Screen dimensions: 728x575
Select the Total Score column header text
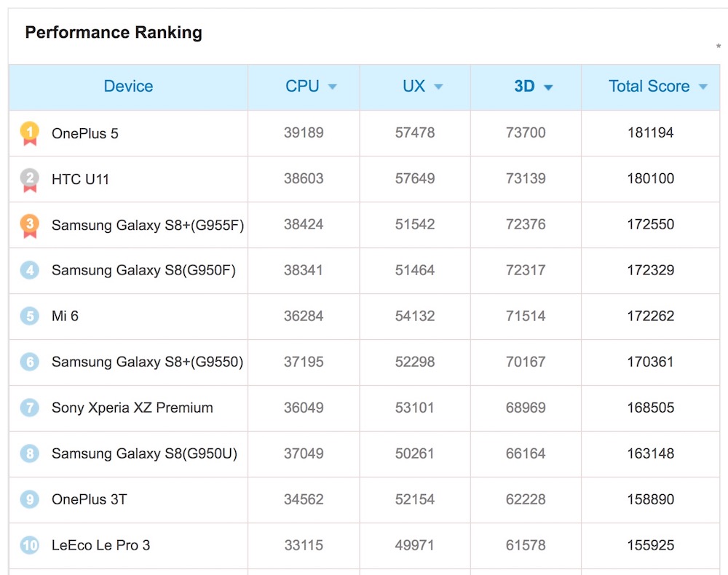pos(649,87)
